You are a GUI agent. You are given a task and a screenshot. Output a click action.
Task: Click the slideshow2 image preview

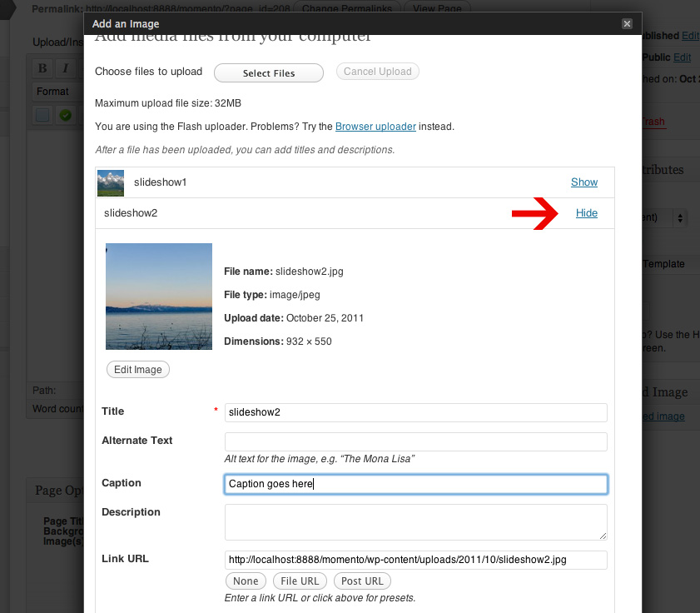pos(159,297)
